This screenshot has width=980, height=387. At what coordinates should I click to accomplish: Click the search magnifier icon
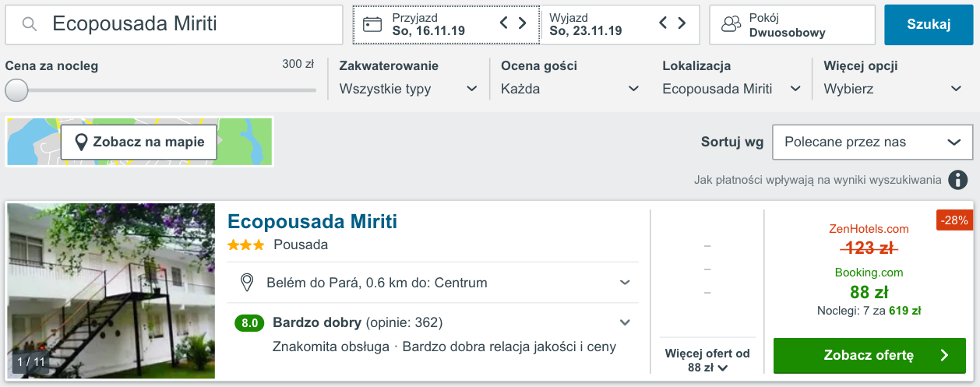tap(30, 24)
